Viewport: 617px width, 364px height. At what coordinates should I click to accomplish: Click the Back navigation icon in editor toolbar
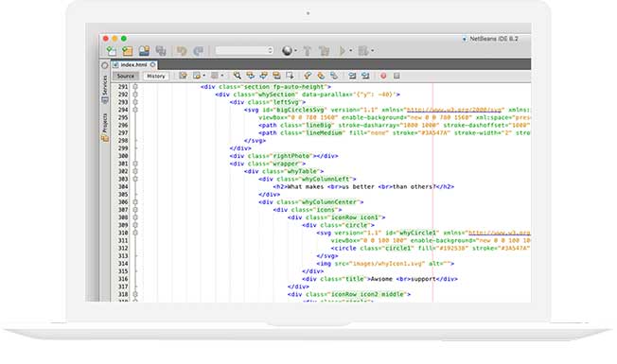coord(196,76)
